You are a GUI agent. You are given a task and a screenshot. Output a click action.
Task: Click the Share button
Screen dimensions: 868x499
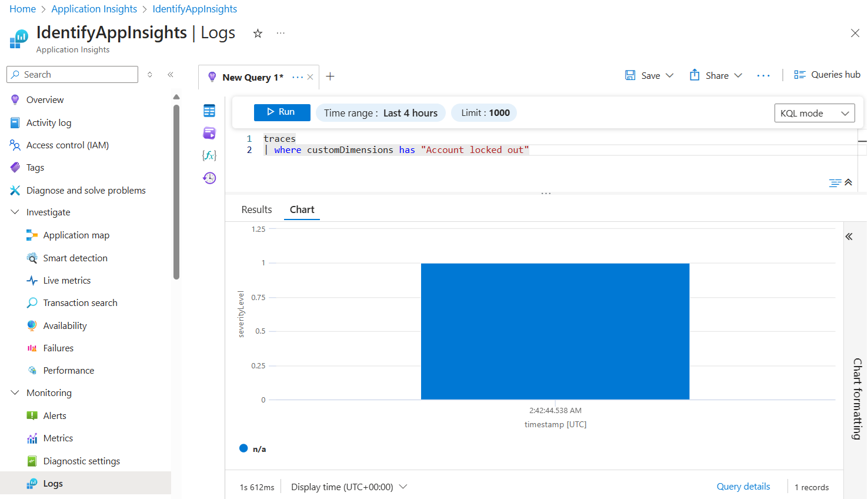coord(709,75)
